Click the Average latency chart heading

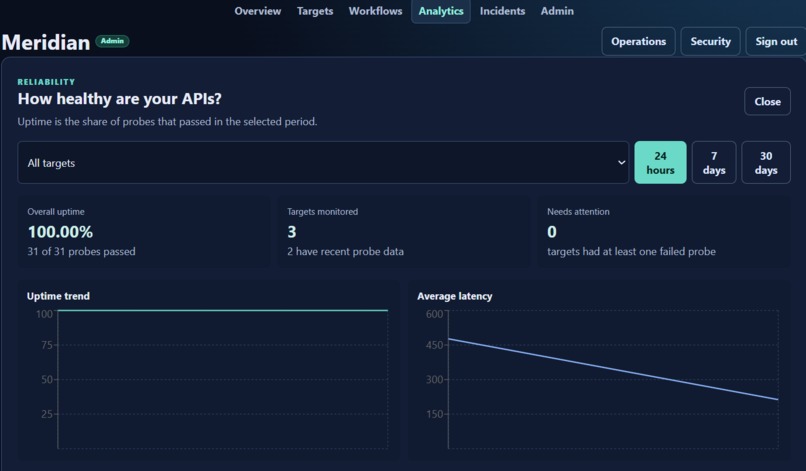pyautogui.click(x=454, y=296)
